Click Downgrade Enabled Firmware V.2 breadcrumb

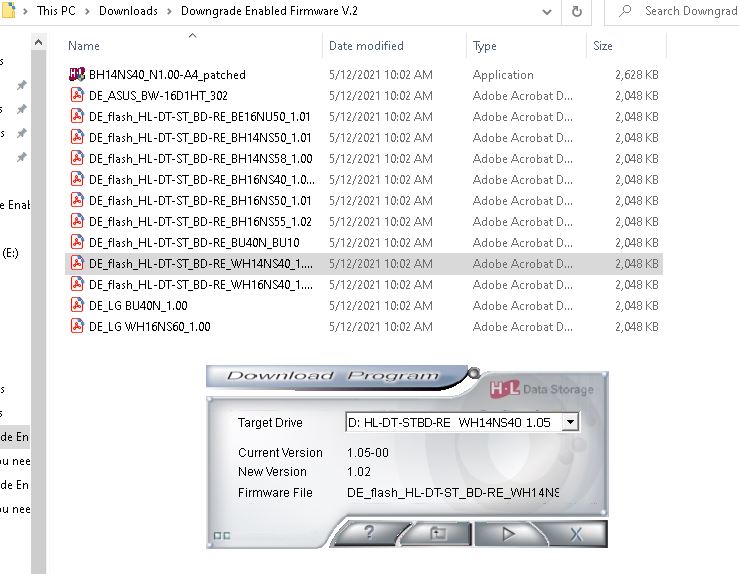[269, 11]
